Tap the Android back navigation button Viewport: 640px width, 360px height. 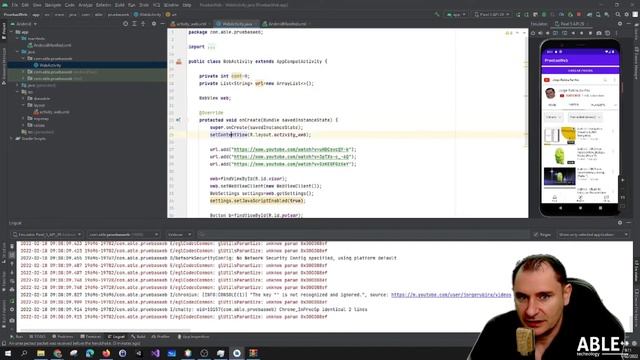coord(560,208)
